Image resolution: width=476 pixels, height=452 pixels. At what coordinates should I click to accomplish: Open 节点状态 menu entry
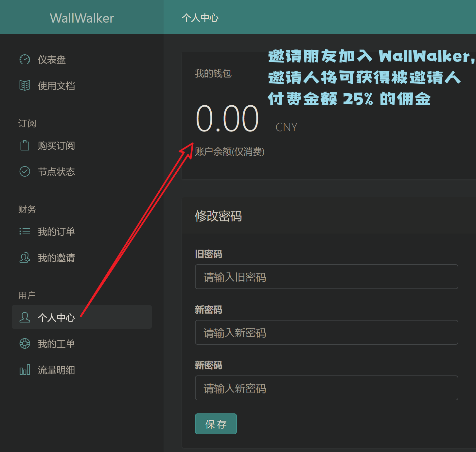coord(56,172)
